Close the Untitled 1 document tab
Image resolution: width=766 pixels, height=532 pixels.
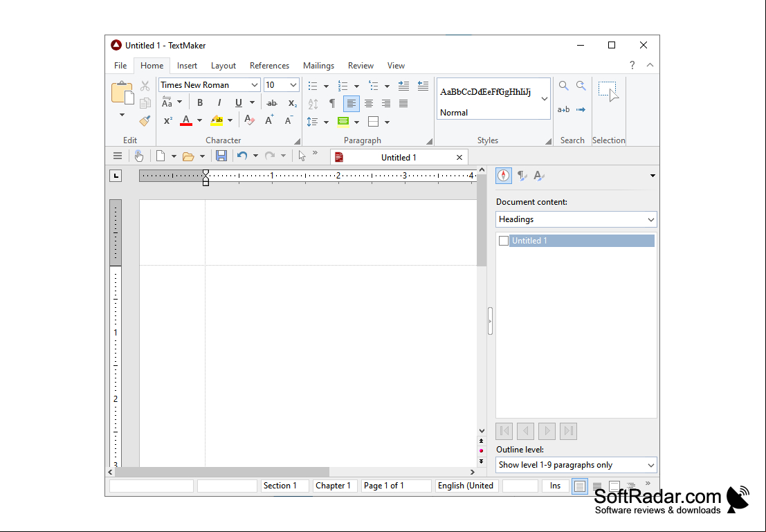[x=459, y=157]
